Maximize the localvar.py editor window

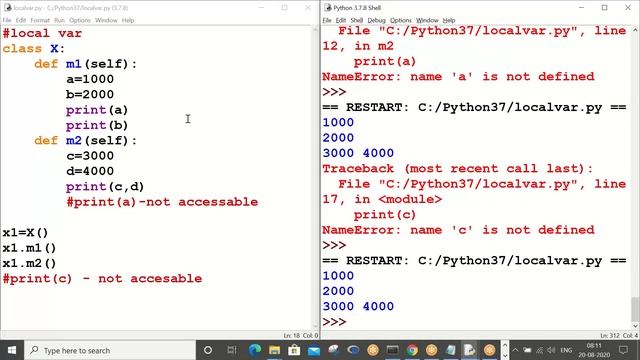click(x=284, y=8)
